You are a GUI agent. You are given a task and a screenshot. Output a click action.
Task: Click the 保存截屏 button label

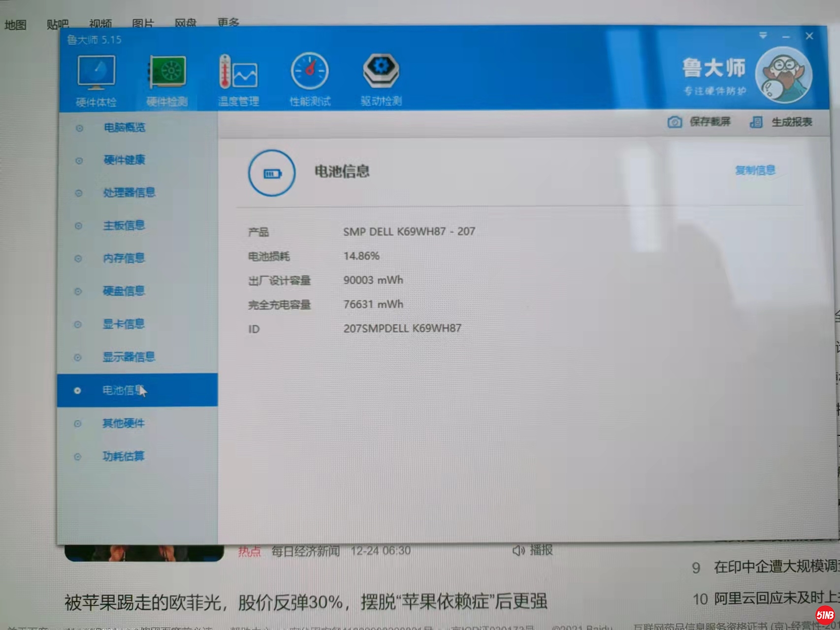(710, 122)
